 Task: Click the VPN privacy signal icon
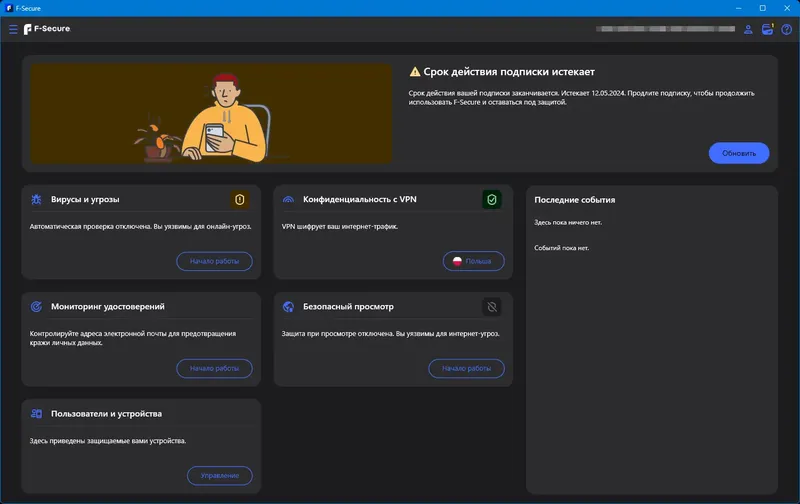pos(288,199)
